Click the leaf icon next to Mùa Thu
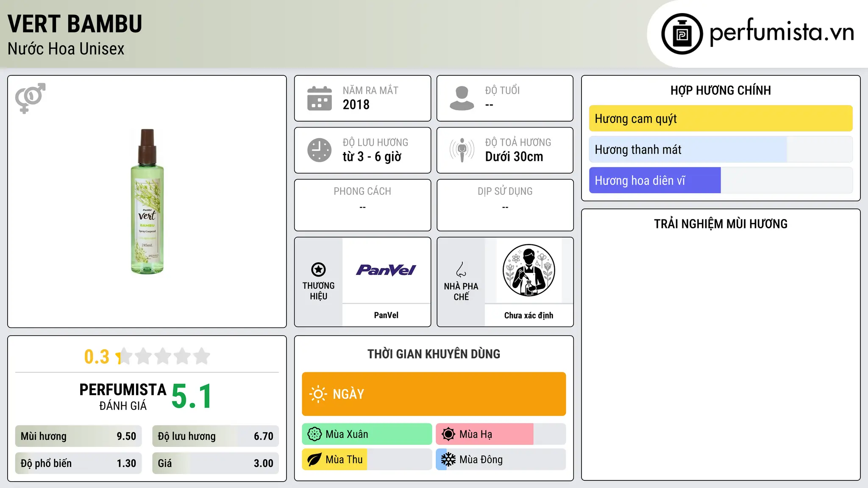Viewport: 868px width, 488px height. point(314,460)
